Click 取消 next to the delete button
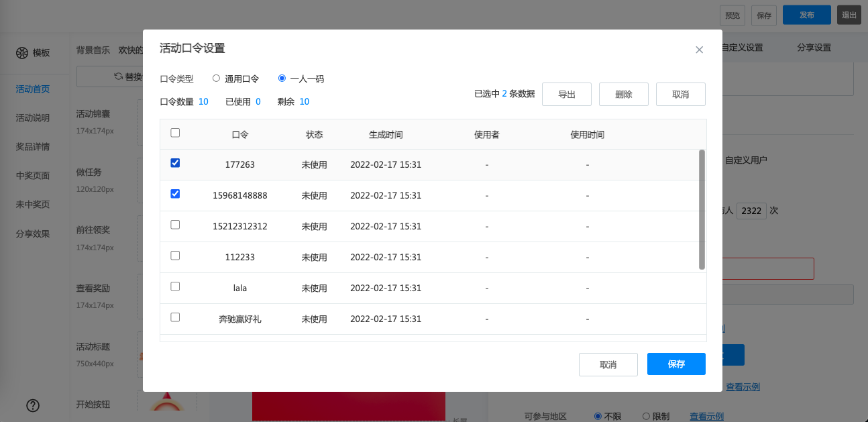Screen dimensions: 868x422 tap(681, 95)
